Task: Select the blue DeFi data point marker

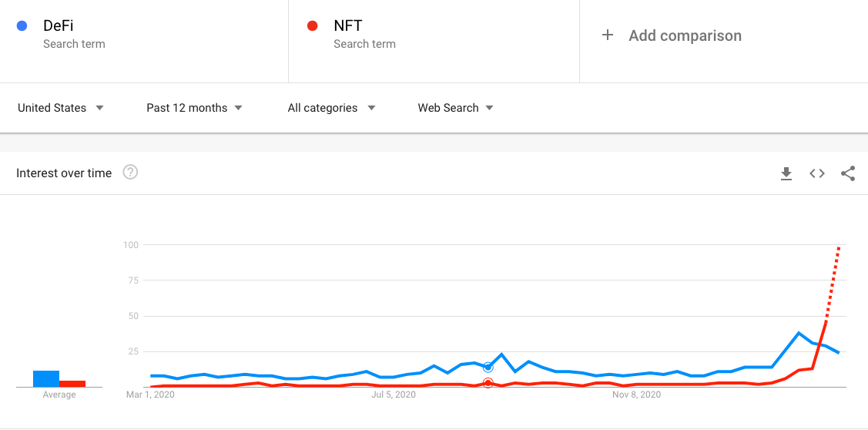Action: point(488,368)
